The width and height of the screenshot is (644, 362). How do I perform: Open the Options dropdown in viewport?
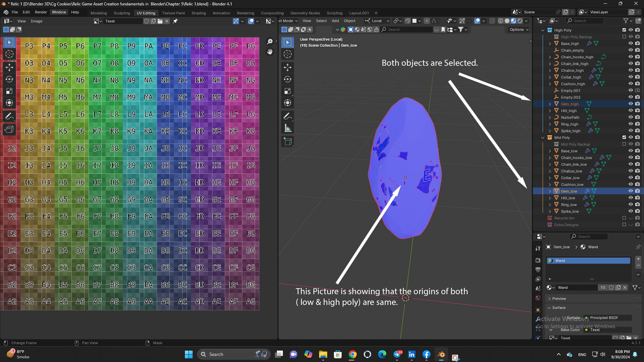tap(519, 30)
